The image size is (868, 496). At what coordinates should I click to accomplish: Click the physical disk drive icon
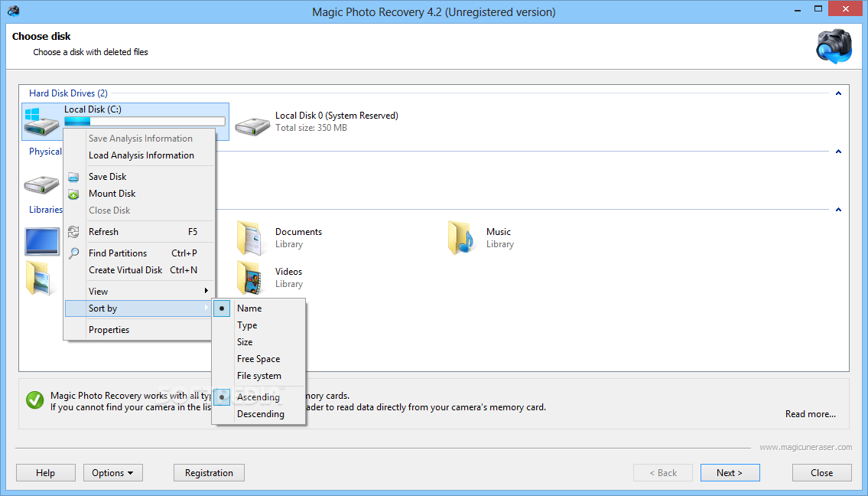tap(41, 184)
